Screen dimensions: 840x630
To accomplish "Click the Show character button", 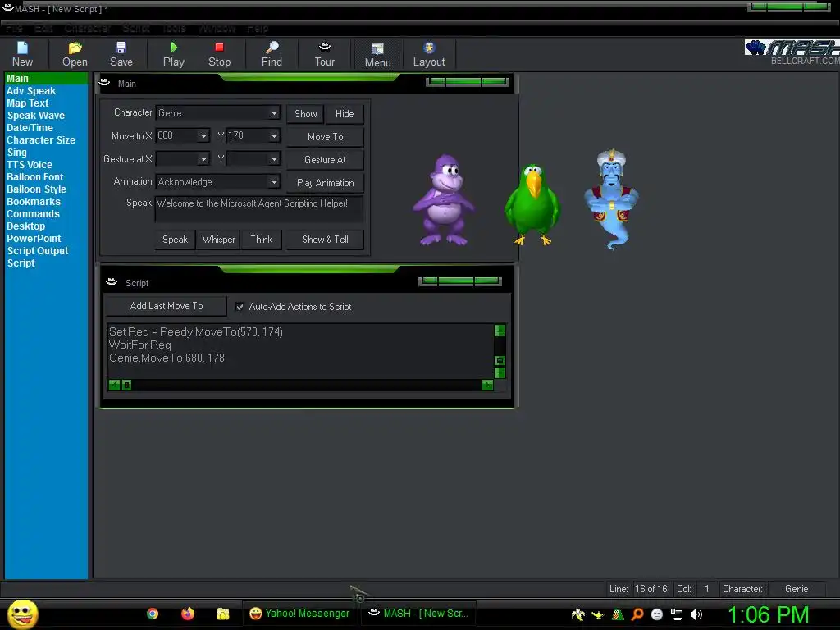I will 305,114.
